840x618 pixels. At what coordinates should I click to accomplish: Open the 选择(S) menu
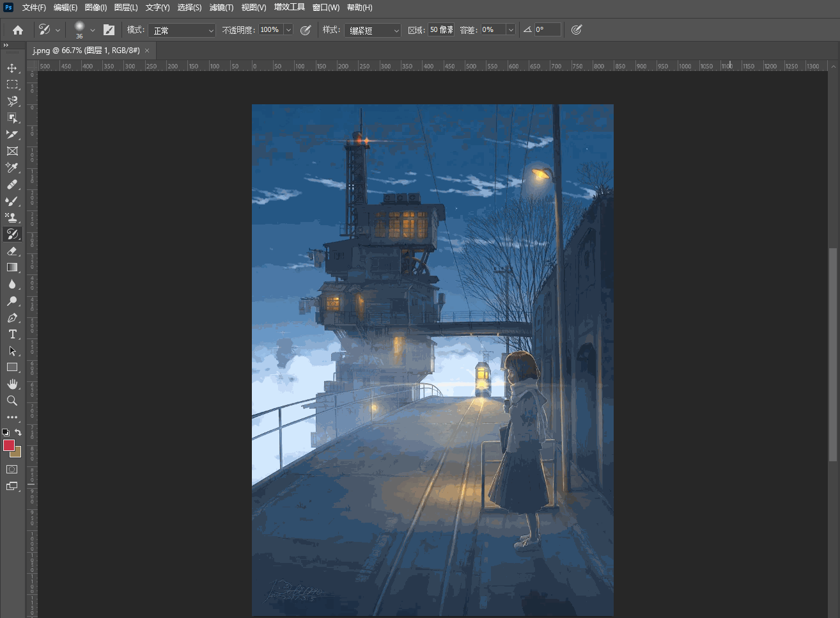(189, 8)
